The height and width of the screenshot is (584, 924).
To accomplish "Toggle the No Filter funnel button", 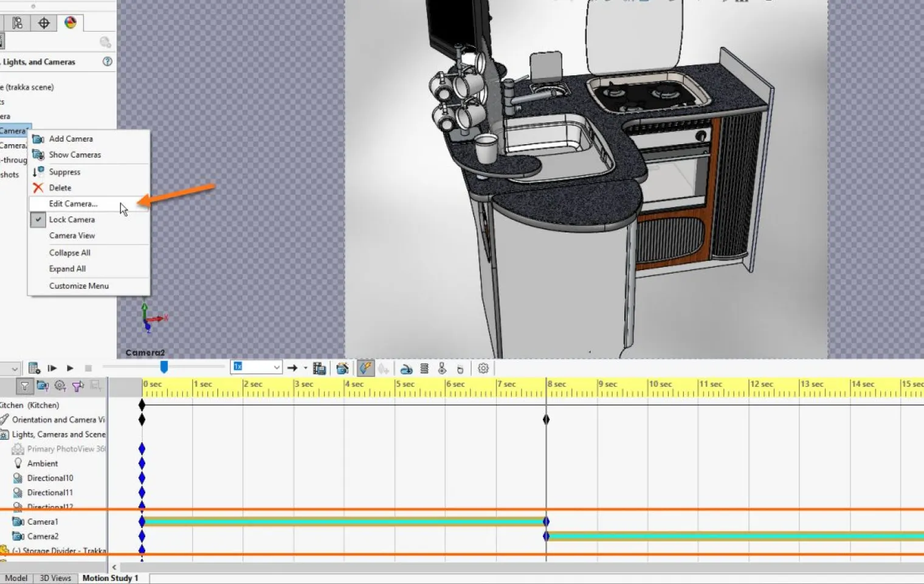I will pyautogui.click(x=24, y=386).
